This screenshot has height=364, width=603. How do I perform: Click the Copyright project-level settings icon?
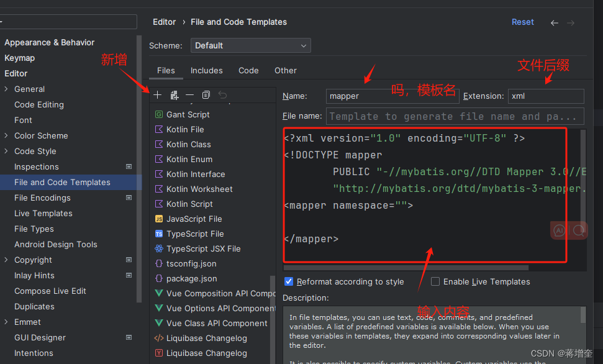(x=129, y=260)
